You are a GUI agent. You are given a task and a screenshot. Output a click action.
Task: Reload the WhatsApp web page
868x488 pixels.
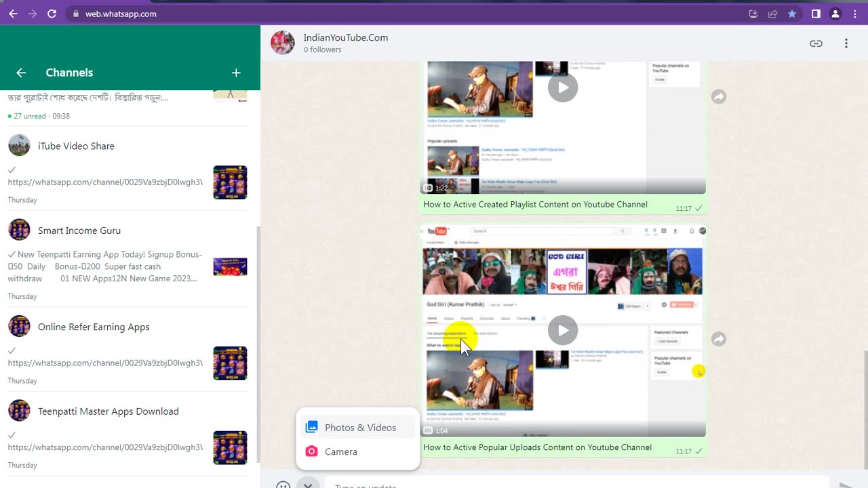point(52,14)
